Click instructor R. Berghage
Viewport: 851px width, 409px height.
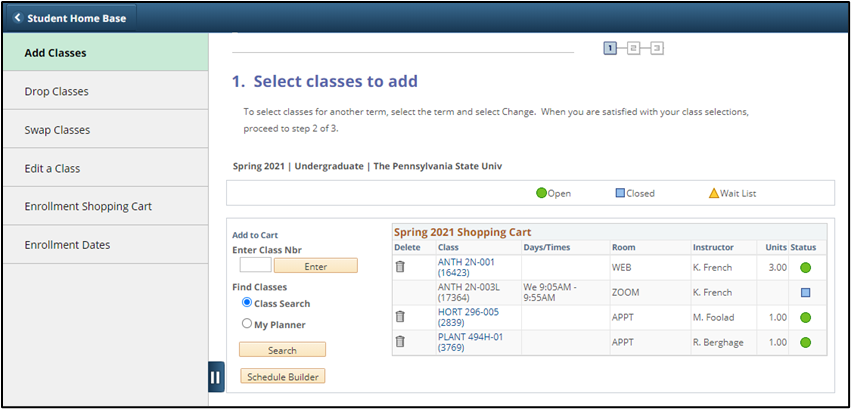coord(720,342)
